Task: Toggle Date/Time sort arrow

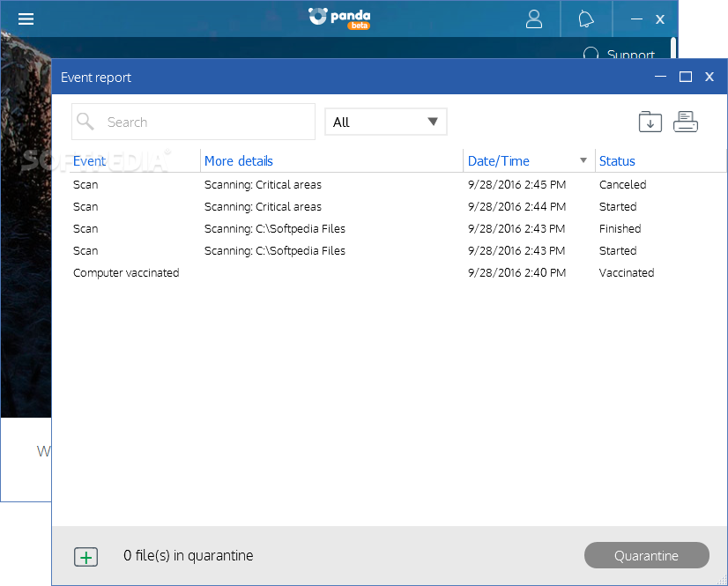Action: (583, 160)
